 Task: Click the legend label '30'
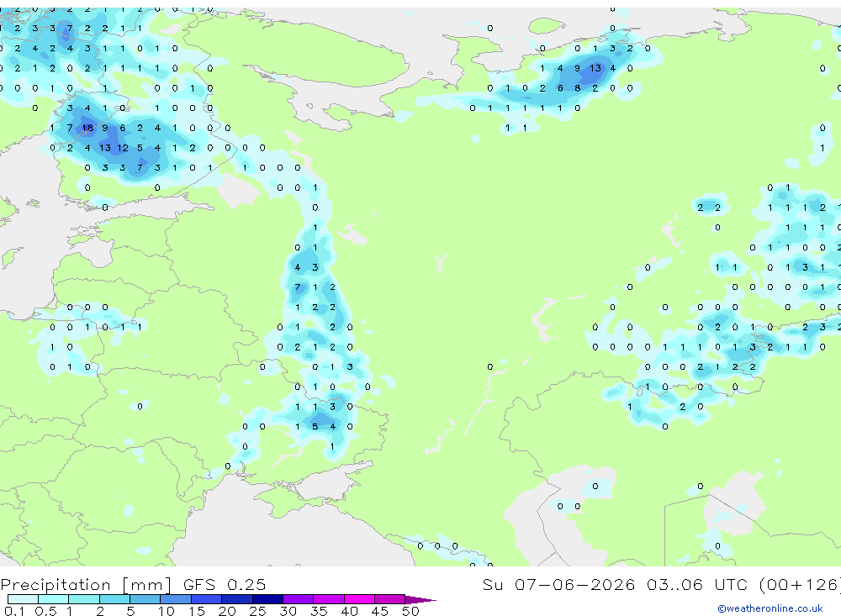click(288, 611)
